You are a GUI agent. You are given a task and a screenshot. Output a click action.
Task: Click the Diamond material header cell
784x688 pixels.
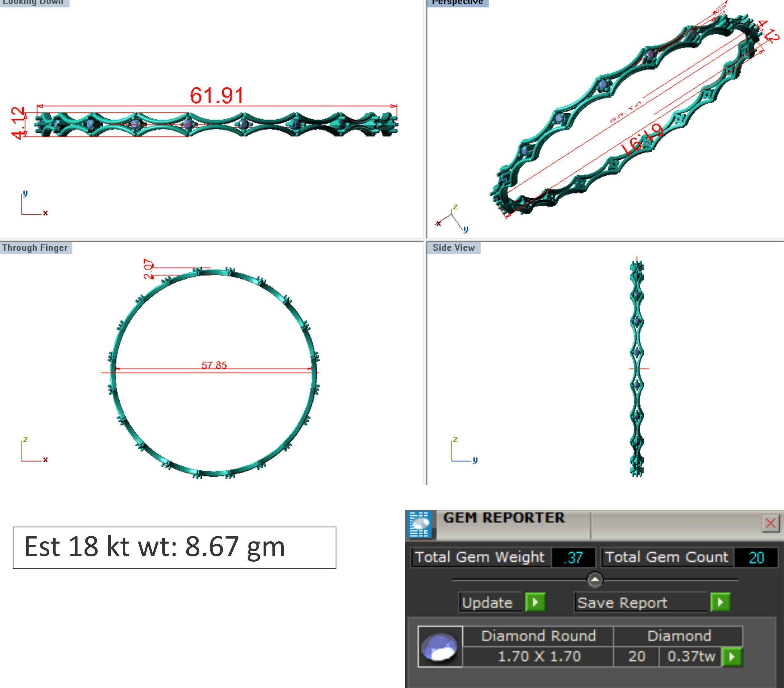point(679,636)
